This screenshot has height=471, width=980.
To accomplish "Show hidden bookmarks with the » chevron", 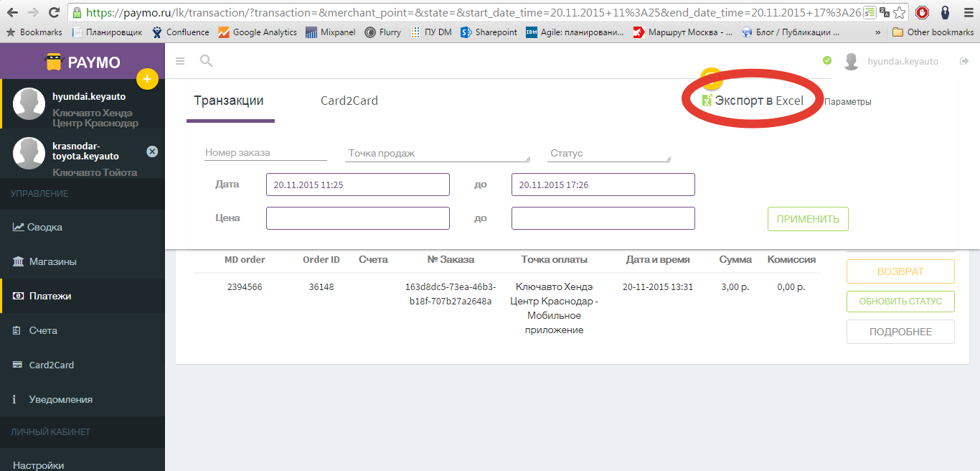I will pos(879,32).
